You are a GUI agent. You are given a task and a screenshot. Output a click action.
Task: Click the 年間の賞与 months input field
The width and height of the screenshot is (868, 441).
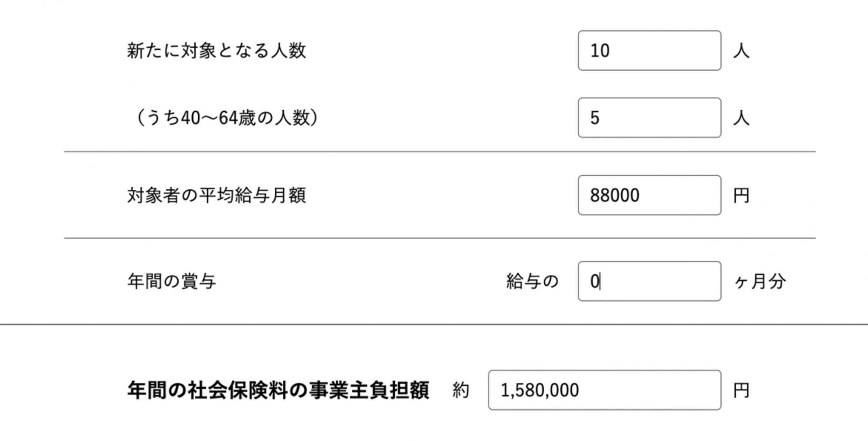(x=649, y=281)
